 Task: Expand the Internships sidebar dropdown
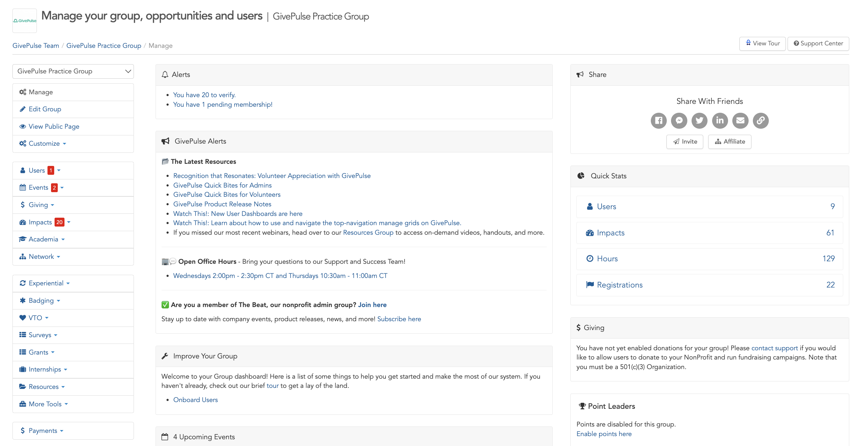click(66, 369)
